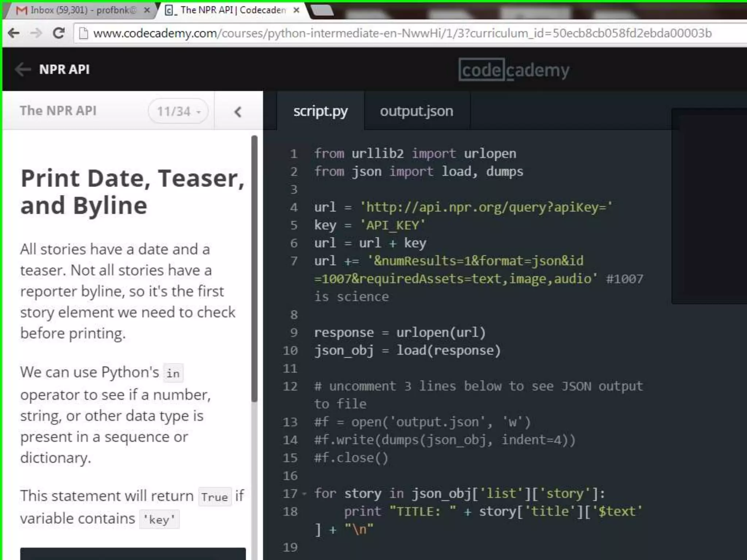Collapse the instructions panel with the chevron
The height and width of the screenshot is (560, 747).
pyautogui.click(x=238, y=112)
